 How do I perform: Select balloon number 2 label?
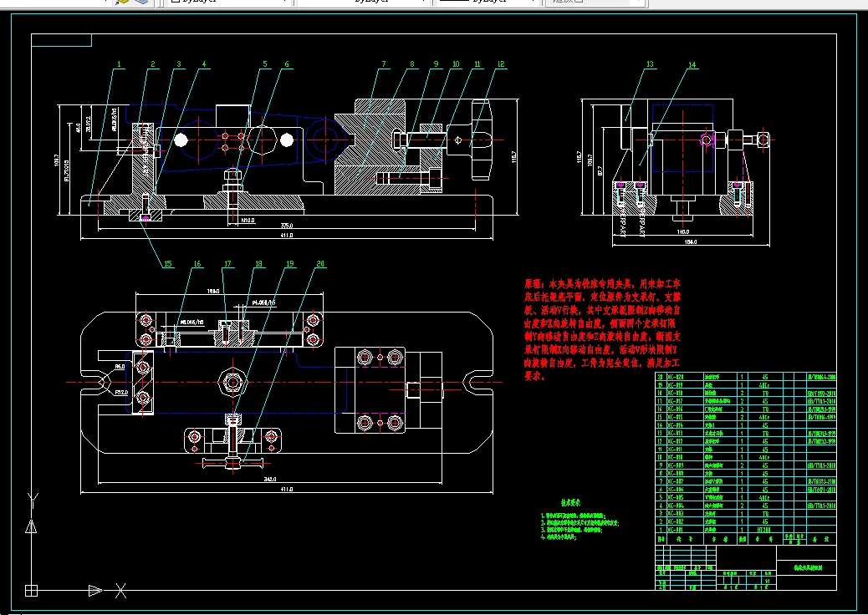click(153, 64)
